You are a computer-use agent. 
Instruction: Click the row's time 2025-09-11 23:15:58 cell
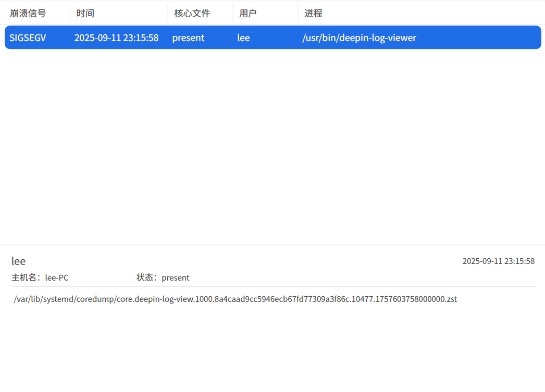(x=116, y=37)
